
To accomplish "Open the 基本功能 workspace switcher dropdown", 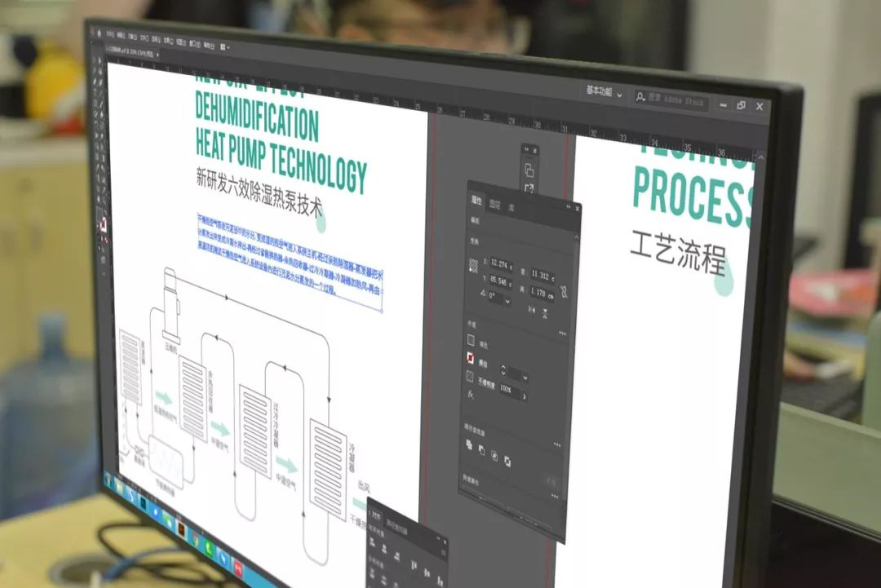I will (604, 91).
